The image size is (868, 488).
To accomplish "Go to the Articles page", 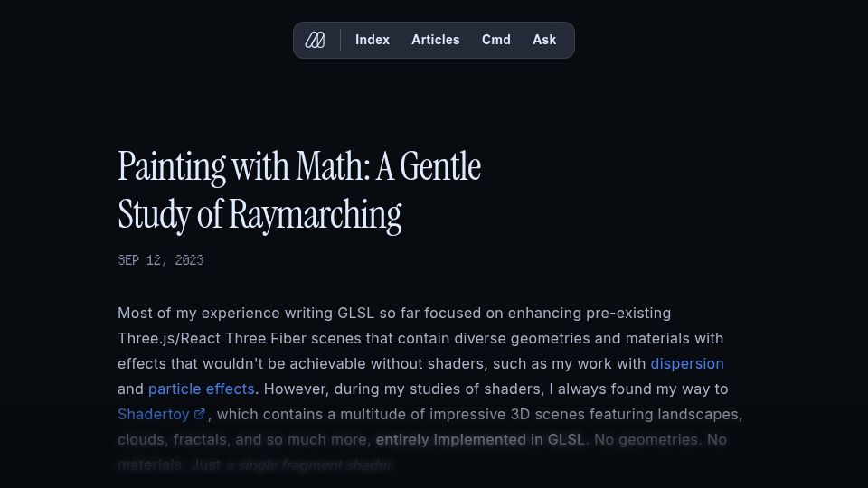I will tap(436, 40).
